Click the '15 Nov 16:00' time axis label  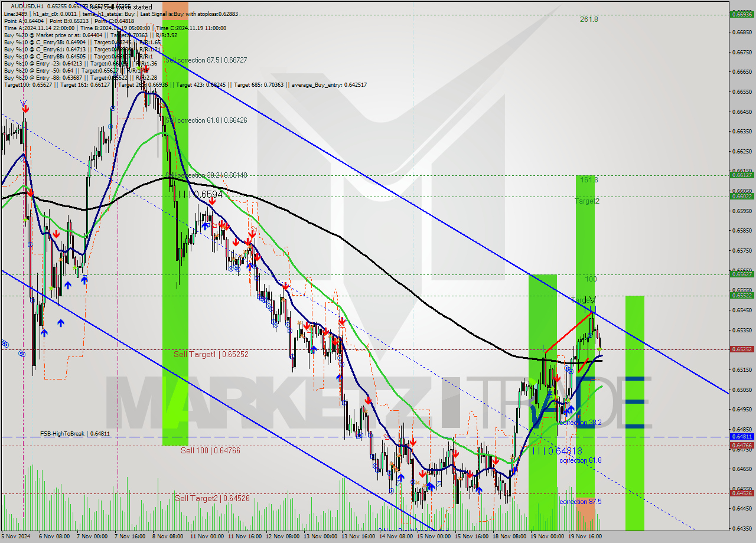tap(472, 537)
